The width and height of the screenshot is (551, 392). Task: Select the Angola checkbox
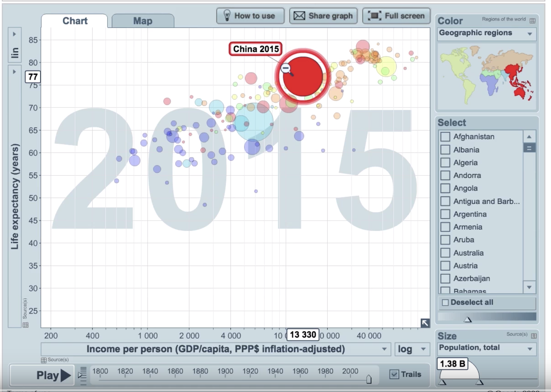pyautogui.click(x=445, y=188)
